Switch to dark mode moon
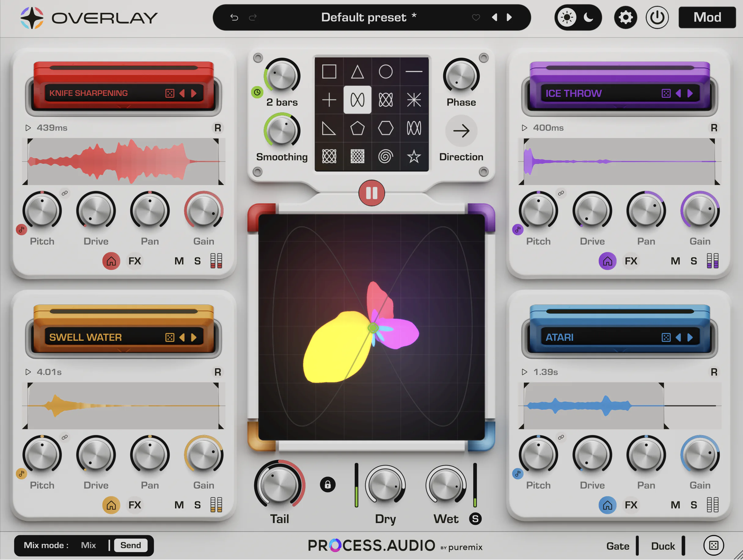743x560 pixels. pyautogui.click(x=588, y=17)
